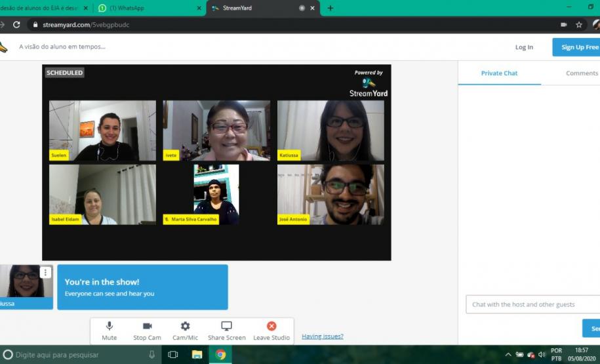Click the chat with host input field
600x364 pixels.
(532, 304)
